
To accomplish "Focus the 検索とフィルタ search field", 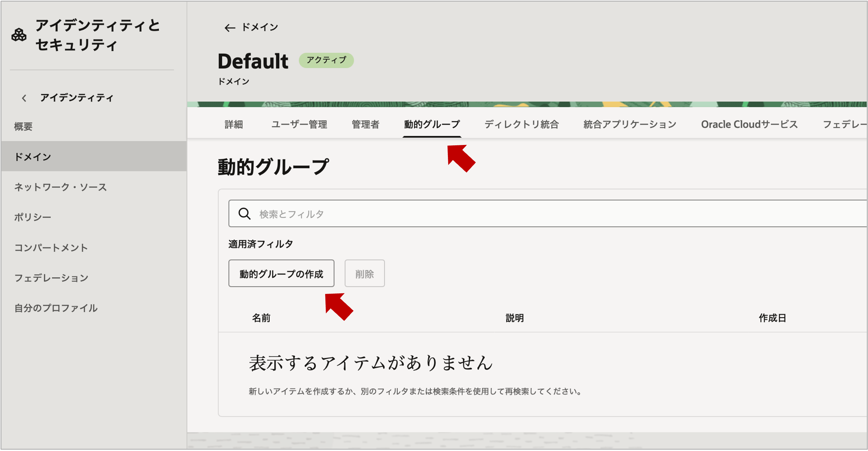I will click(x=539, y=214).
